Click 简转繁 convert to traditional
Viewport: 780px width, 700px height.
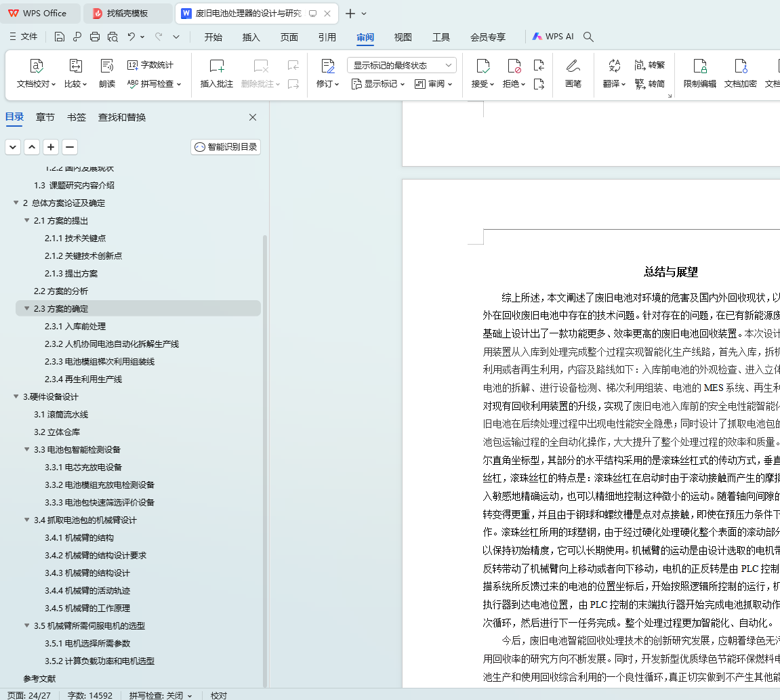pyautogui.click(x=650, y=65)
